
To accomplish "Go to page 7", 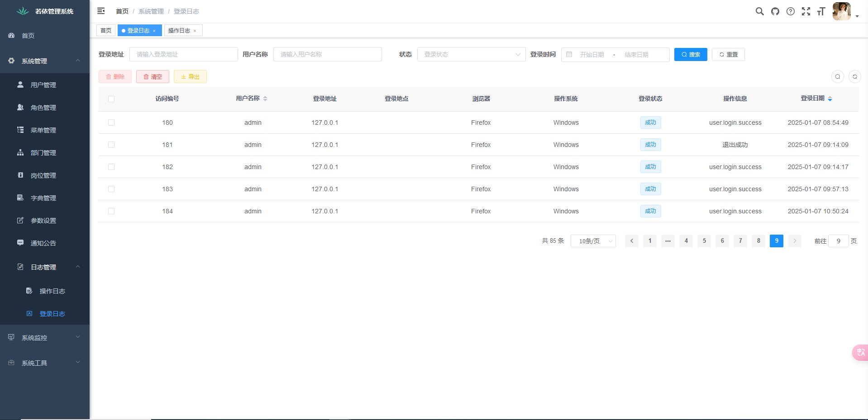I will (740, 241).
